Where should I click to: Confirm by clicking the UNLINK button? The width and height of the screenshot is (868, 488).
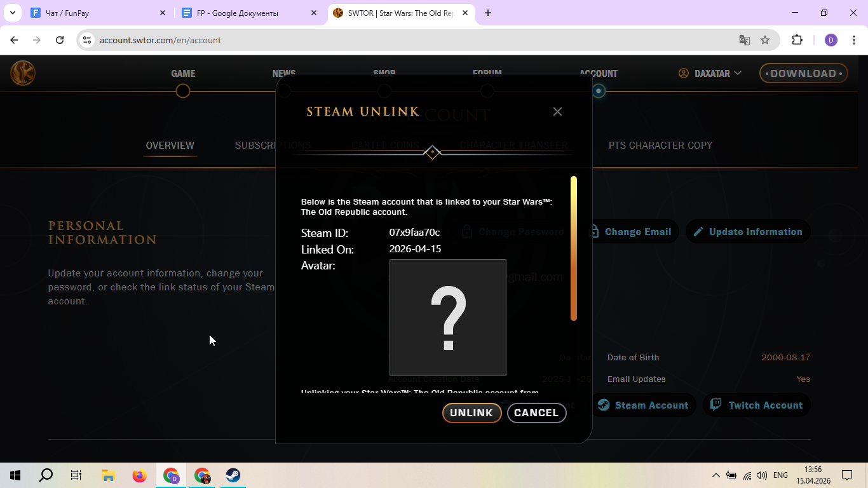tap(471, 413)
